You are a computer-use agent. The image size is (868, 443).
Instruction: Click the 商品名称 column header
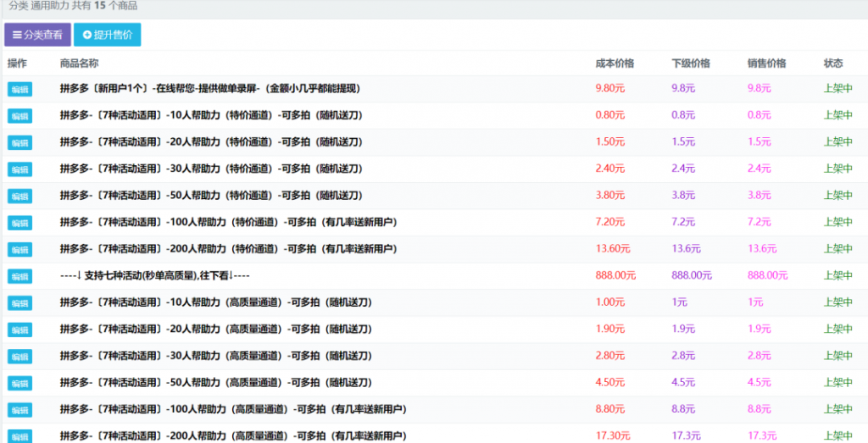coord(79,64)
